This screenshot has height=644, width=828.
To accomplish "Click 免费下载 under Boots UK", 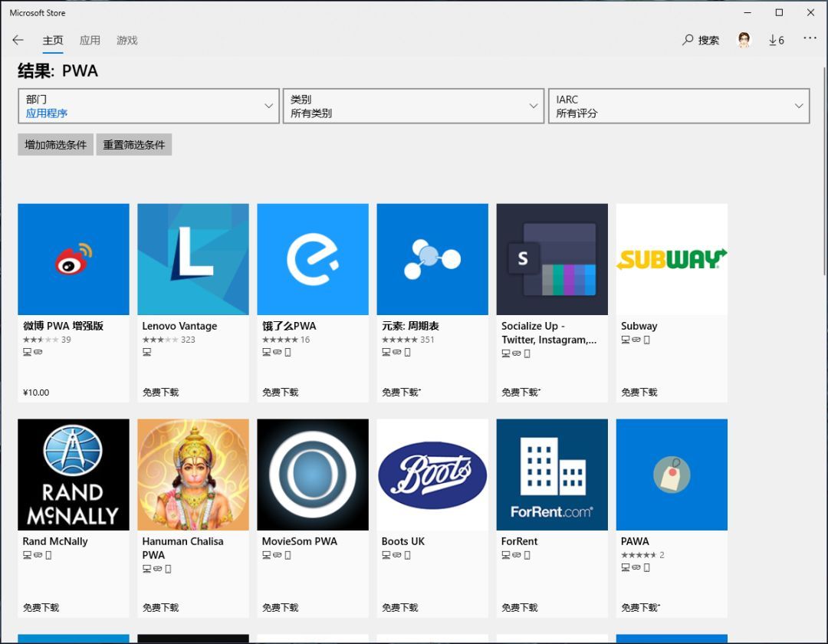I will tap(399, 607).
